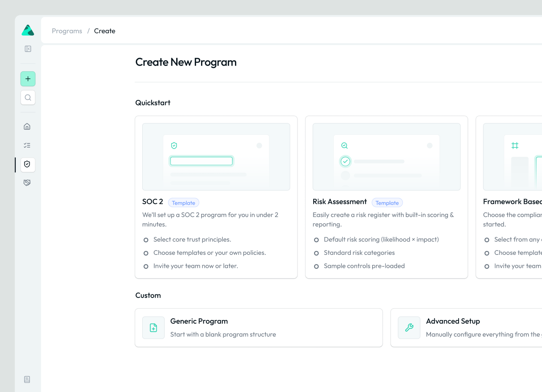
Task: Select the Risk Assessment template card
Action: point(387,197)
